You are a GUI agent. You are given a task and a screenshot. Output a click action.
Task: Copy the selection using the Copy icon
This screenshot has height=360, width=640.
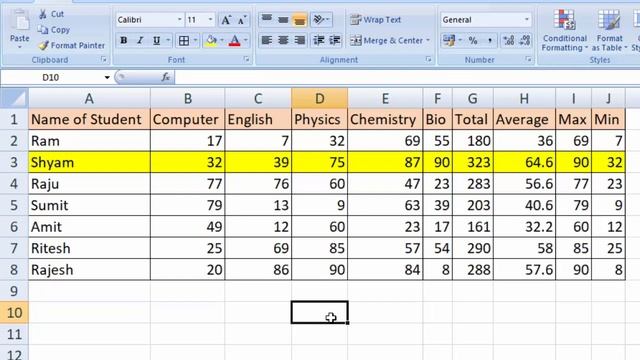coord(43,30)
